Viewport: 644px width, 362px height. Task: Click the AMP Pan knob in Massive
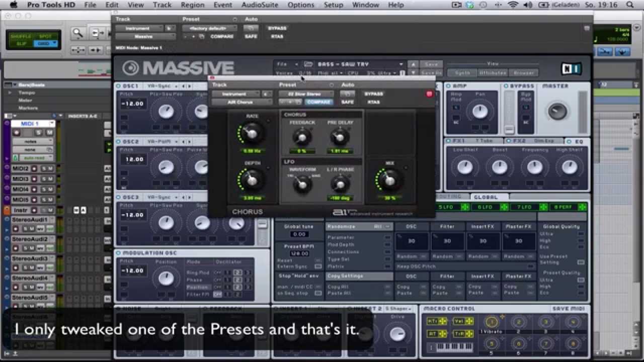(x=479, y=112)
